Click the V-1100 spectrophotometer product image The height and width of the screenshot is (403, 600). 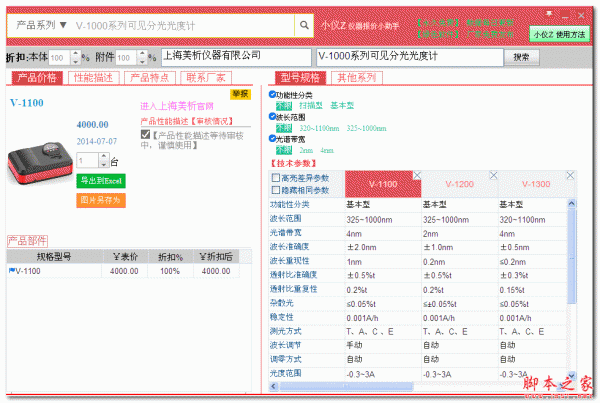tap(40, 164)
